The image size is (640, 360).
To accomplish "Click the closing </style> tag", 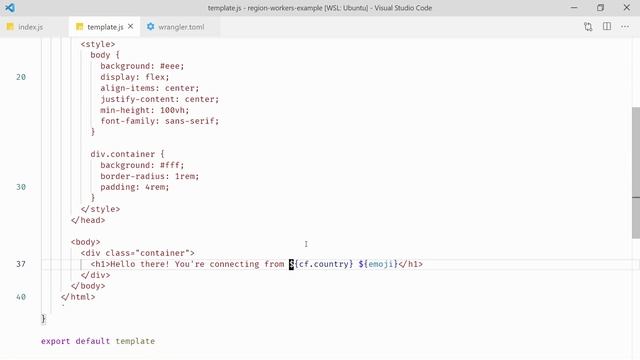I will coord(100,209).
